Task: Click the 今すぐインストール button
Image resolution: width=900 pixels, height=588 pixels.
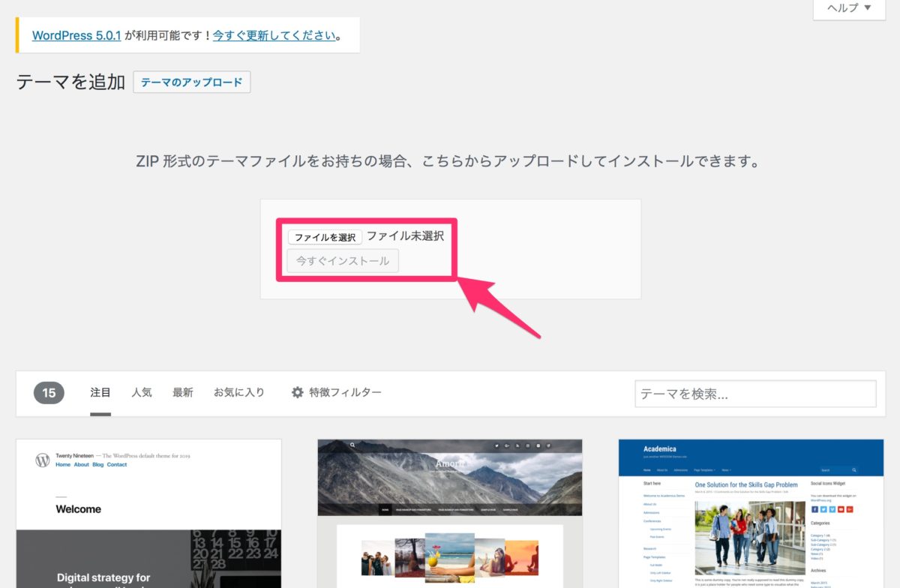Action: [343, 261]
